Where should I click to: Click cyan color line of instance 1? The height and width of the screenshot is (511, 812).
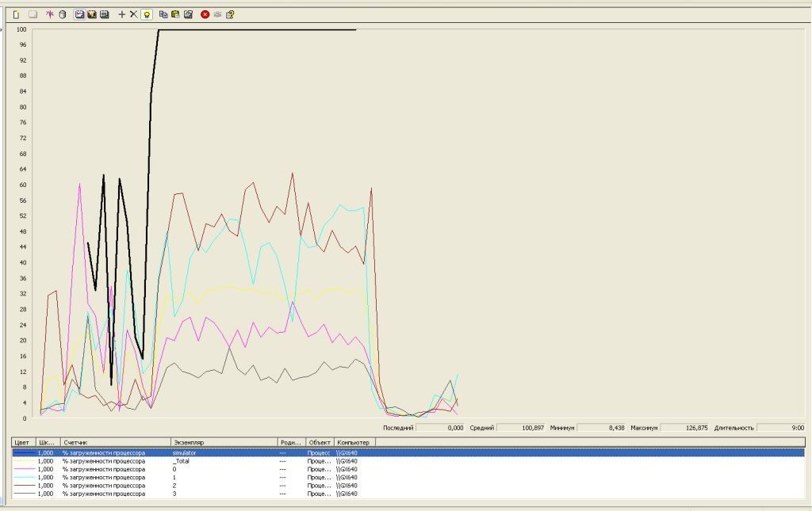click(24, 478)
